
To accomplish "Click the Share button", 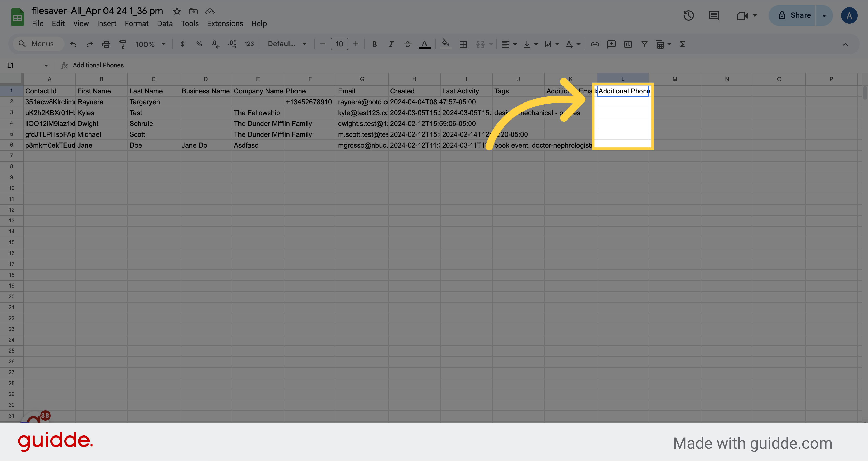I will point(792,15).
